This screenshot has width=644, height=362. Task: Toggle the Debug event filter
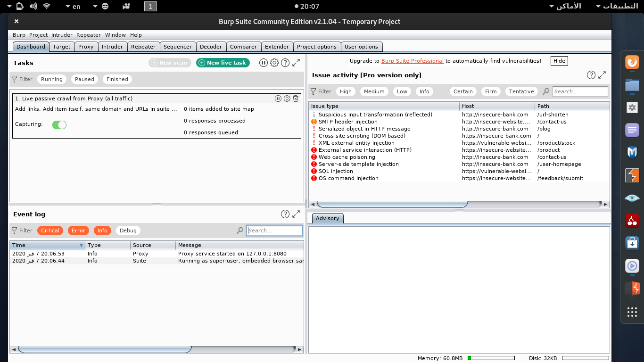[128, 230]
